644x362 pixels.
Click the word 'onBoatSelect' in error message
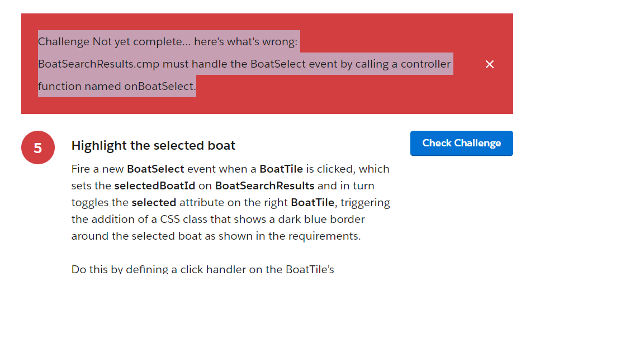[x=166, y=86]
